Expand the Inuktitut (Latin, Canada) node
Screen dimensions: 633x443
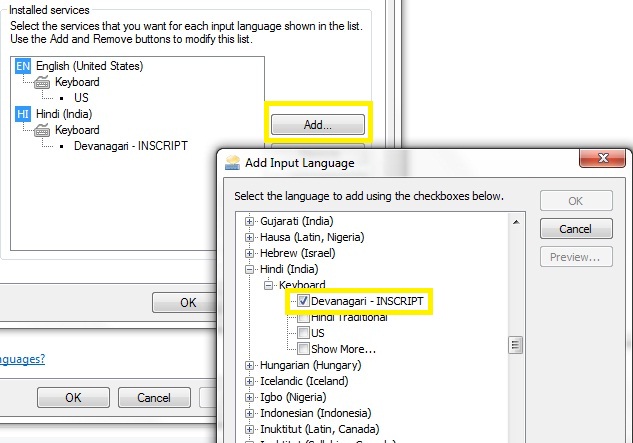249,429
